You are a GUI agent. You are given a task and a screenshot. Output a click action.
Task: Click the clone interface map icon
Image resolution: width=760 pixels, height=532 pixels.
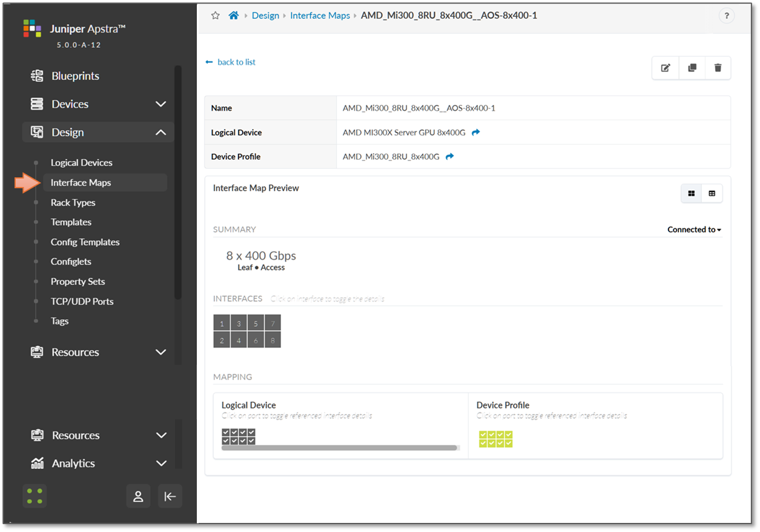pos(692,68)
